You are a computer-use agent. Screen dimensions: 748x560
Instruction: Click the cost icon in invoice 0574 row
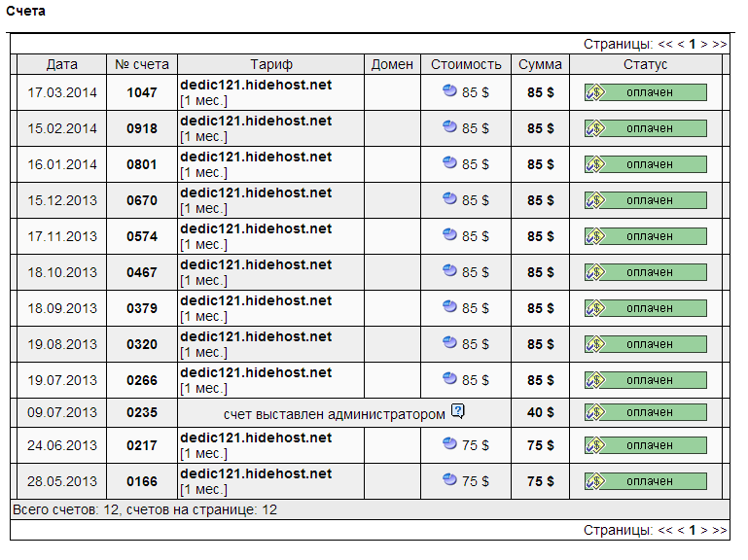point(449,234)
